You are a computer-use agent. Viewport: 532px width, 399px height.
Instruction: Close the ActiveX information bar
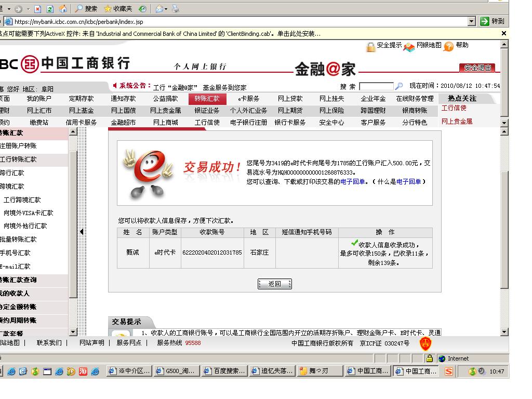[x=503, y=34]
